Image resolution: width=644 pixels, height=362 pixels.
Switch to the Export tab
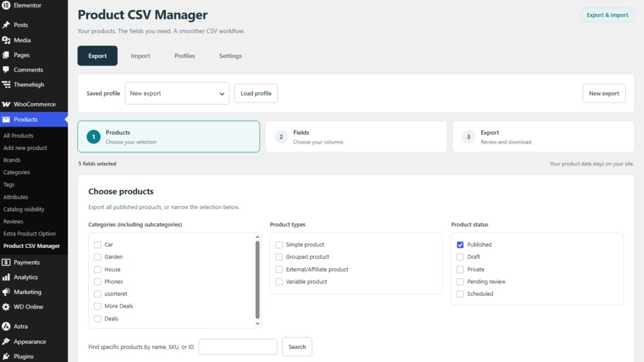point(97,56)
